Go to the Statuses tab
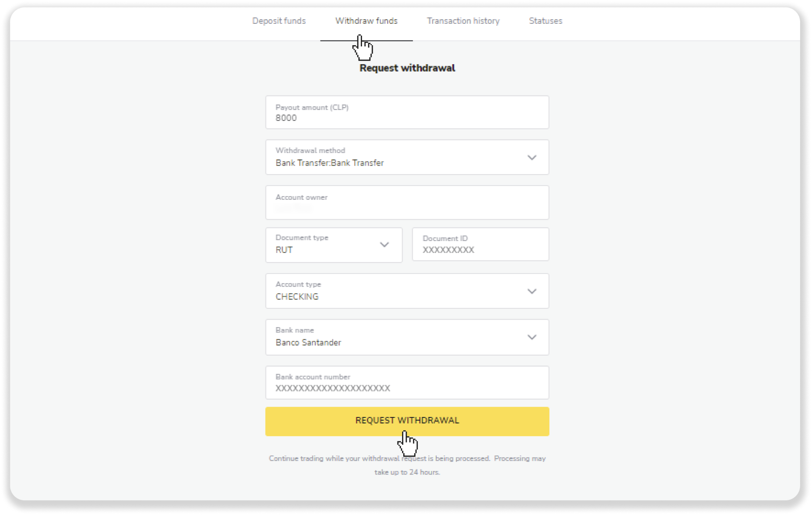Viewport: 812px width, 515px height. tap(545, 21)
